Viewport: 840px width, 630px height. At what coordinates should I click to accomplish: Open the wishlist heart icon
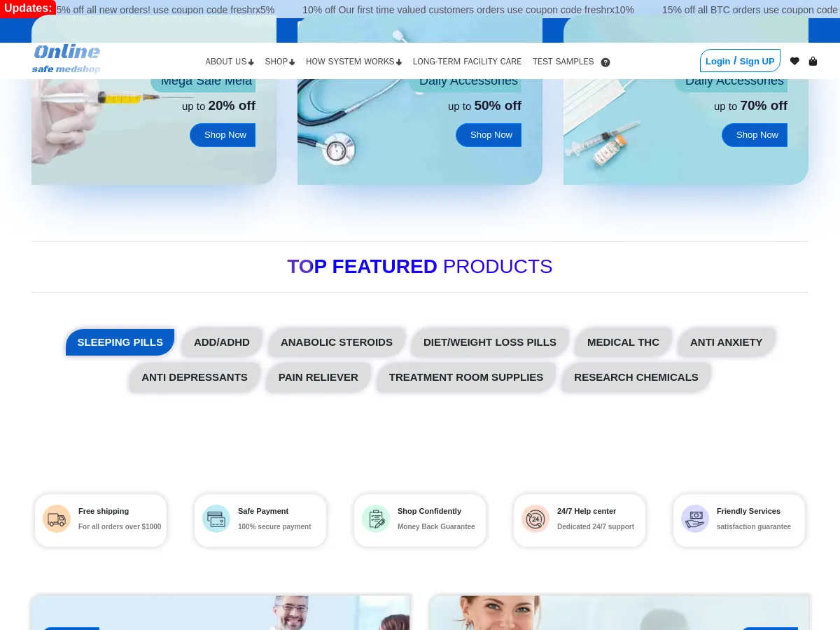pyautogui.click(x=794, y=61)
